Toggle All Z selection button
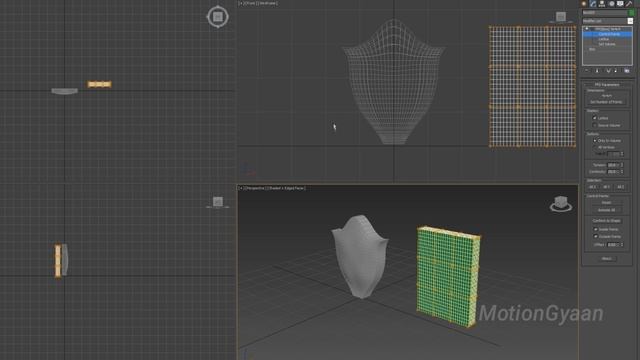Viewport: 640px width, 360px height. pos(621,187)
